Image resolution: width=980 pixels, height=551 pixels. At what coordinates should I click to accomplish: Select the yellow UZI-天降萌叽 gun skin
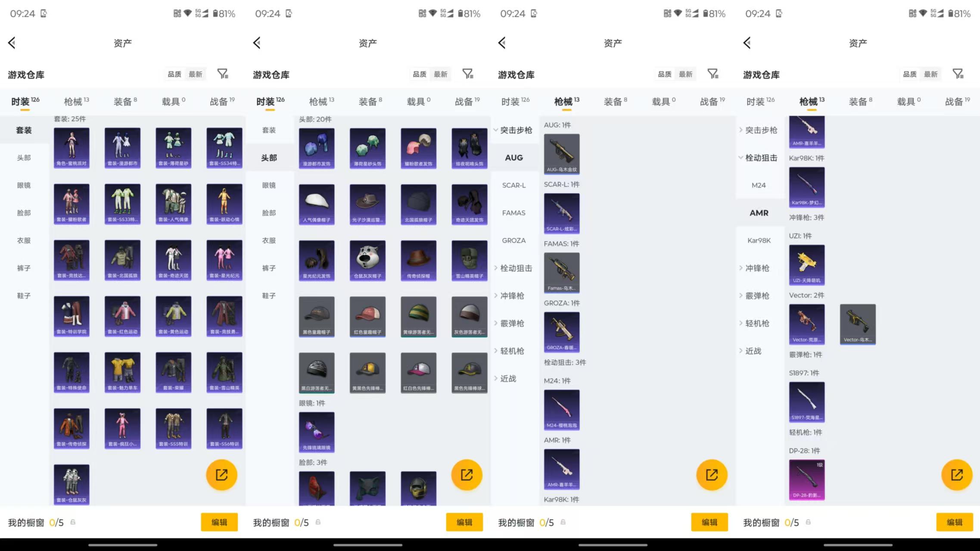pos(807,265)
